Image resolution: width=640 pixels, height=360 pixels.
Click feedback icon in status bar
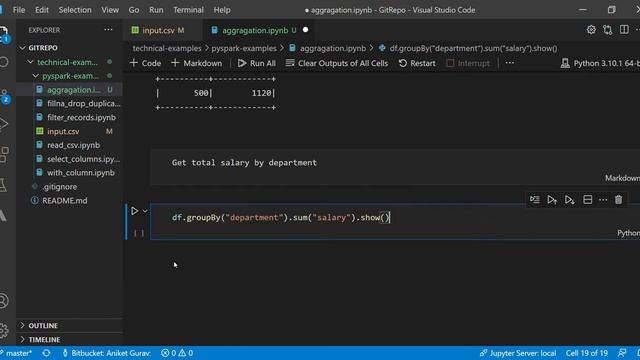tap(622, 353)
